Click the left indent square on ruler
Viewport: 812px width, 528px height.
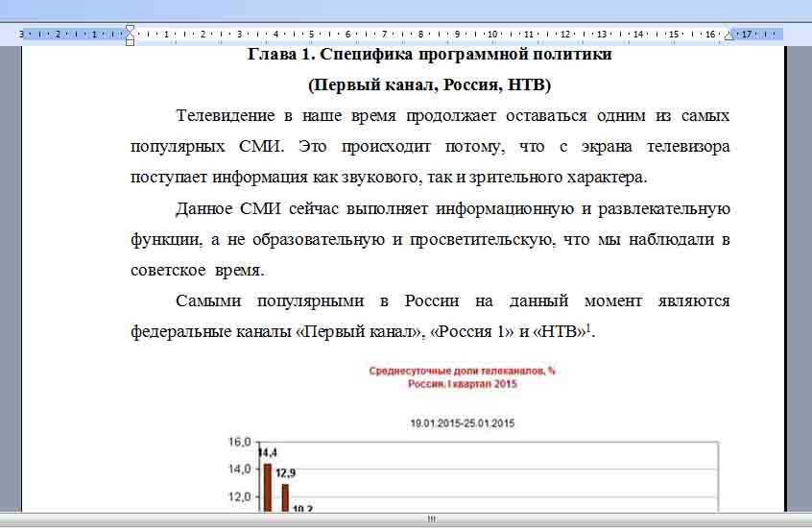(130, 42)
